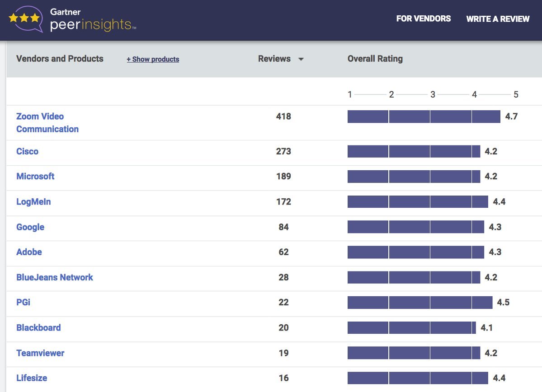Expand the Show products link
The height and width of the screenshot is (392, 542).
pos(153,59)
